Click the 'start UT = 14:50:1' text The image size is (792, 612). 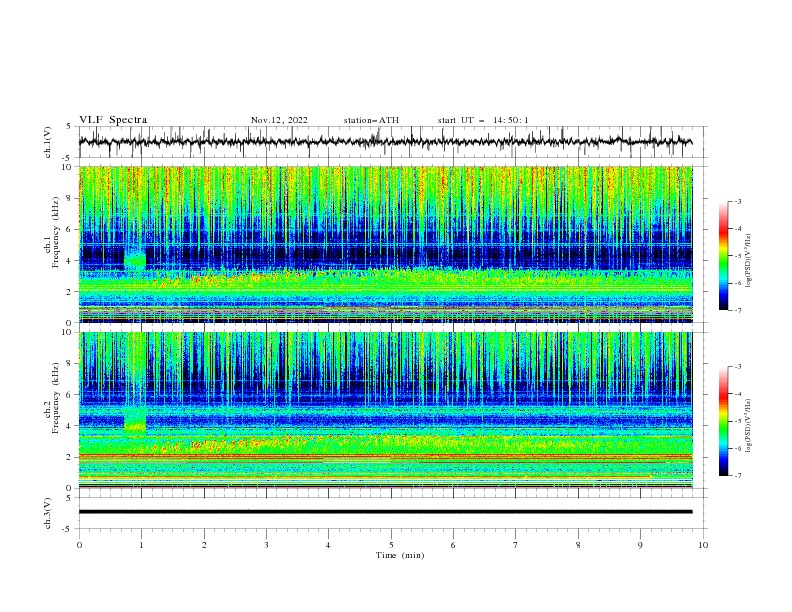pyautogui.click(x=483, y=120)
